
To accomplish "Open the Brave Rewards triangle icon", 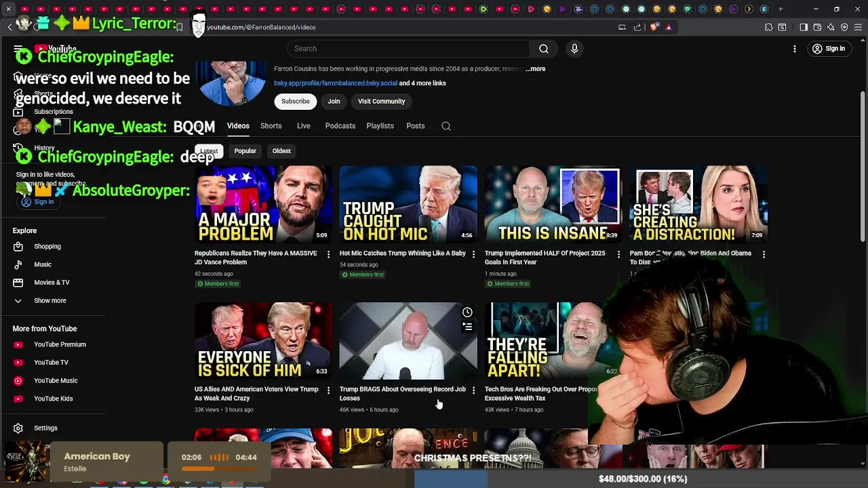I will tap(669, 27).
